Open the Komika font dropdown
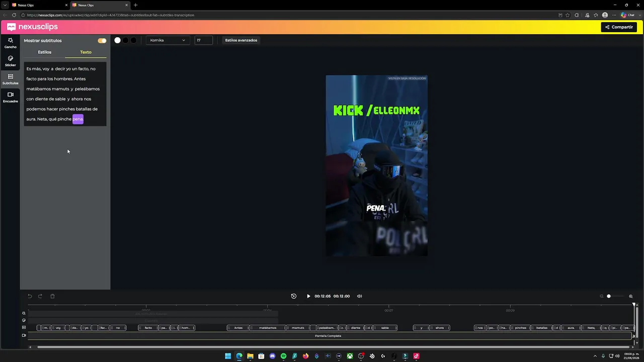Image resolution: width=644 pixels, height=362 pixels. pyautogui.click(x=168, y=40)
